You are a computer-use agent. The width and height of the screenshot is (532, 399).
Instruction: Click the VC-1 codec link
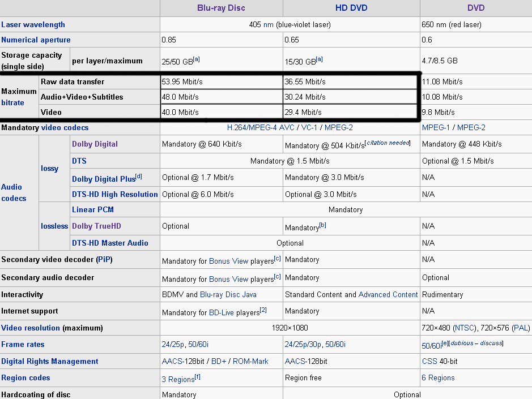309,127
